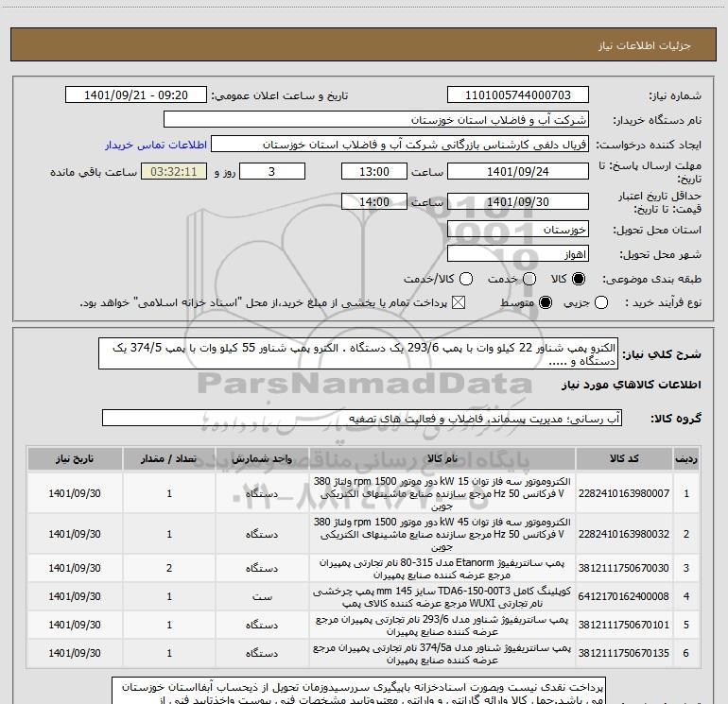Click the delivery province field خوزستان
Screen dimensions: 728x704
[518, 230]
